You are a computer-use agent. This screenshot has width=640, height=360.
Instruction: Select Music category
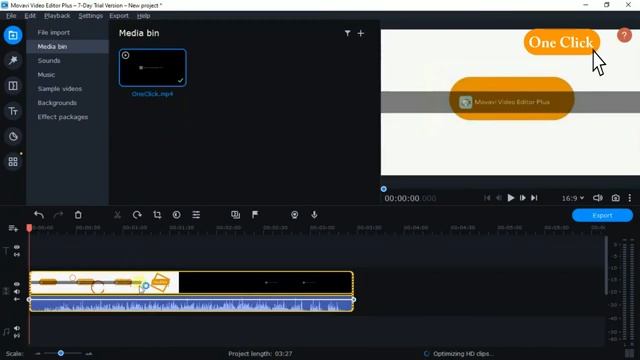click(67, 75)
